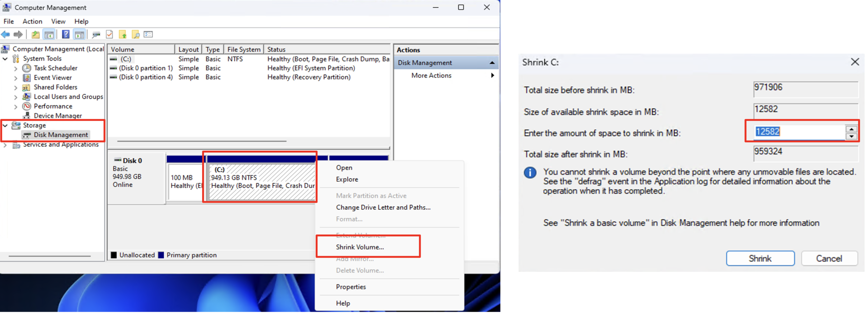Select Disk Management in the Storage tree
Image resolution: width=868 pixels, height=313 pixels.
(60, 135)
